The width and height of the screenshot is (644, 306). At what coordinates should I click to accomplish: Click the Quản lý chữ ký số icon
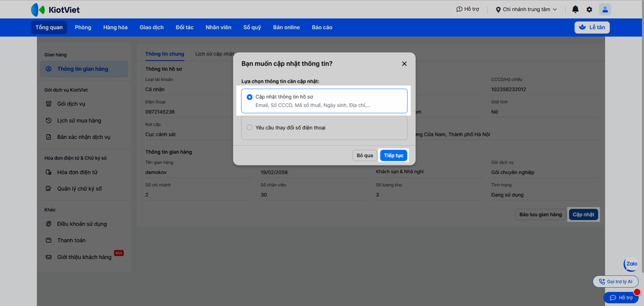point(49,189)
